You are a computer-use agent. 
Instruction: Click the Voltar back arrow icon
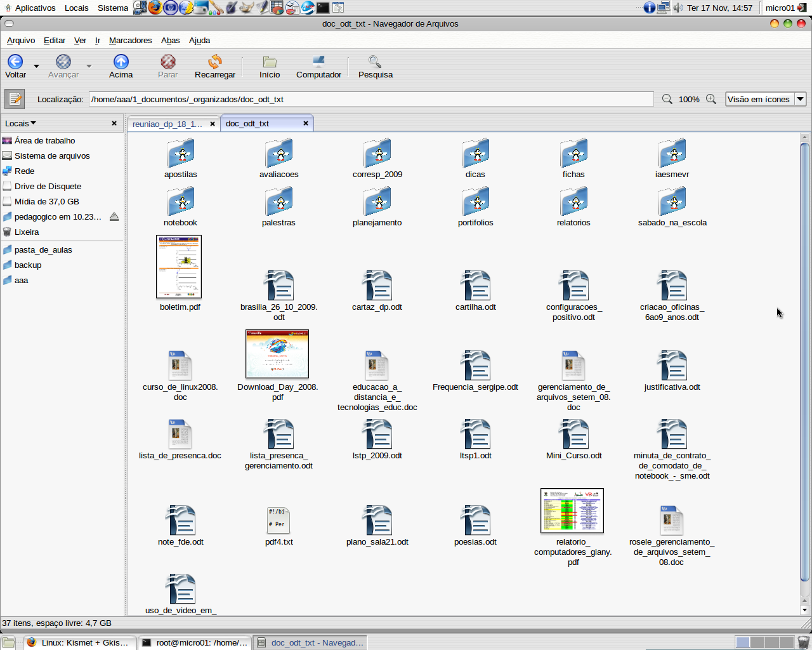(x=15, y=62)
